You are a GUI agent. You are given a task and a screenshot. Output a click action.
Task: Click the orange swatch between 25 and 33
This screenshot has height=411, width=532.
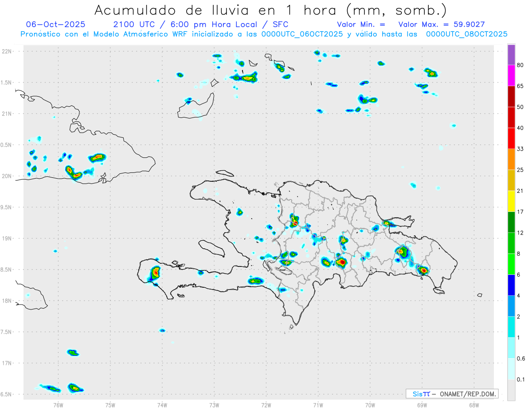[x=511, y=159]
